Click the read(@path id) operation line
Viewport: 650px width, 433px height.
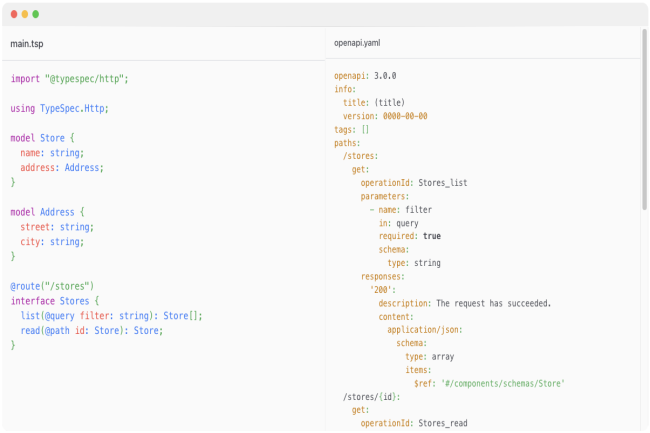[x=92, y=331]
